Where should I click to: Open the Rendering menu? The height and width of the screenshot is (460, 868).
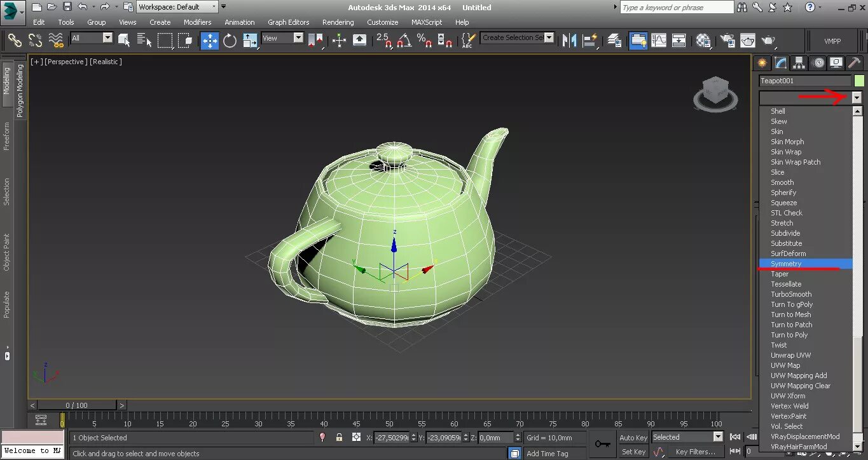[338, 22]
